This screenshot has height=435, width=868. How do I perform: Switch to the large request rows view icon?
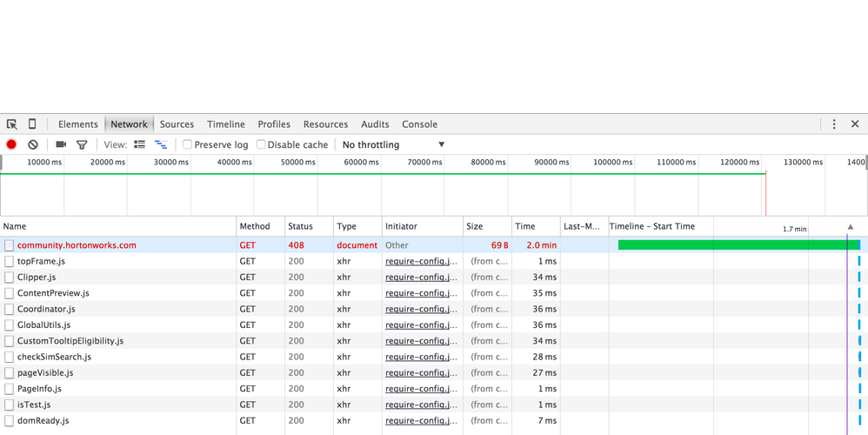[x=140, y=145]
